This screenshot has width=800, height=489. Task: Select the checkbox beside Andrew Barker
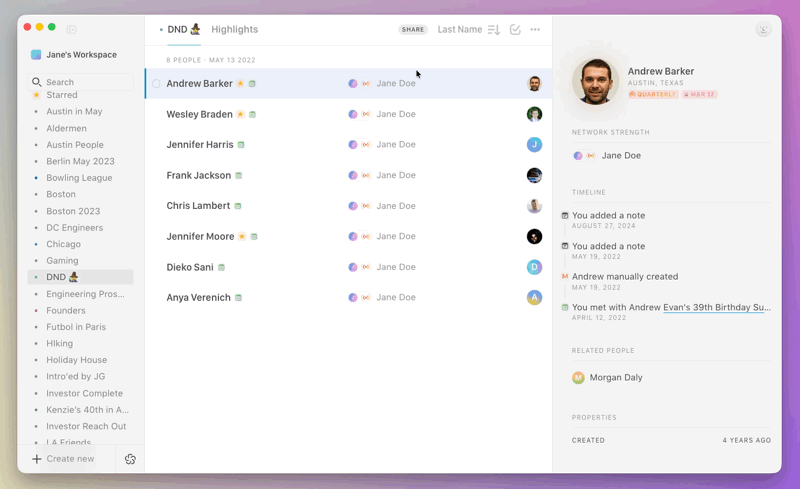tap(156, 84)
